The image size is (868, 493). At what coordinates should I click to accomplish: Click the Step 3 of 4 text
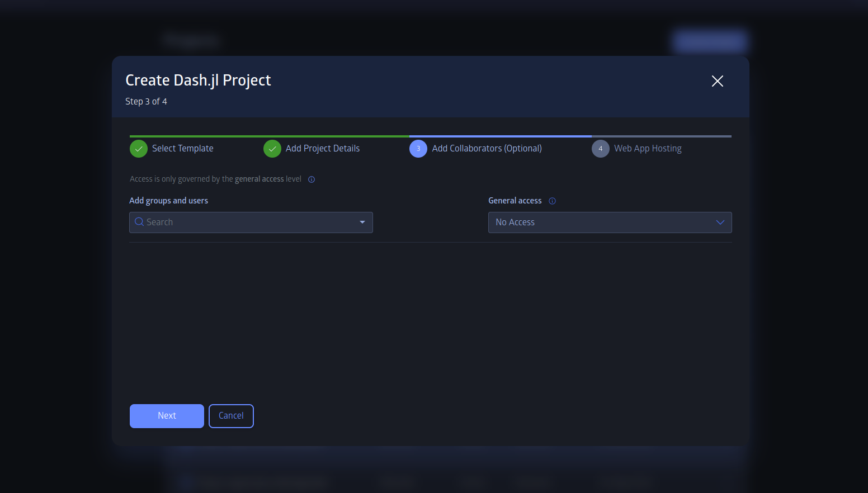[146, 102]
